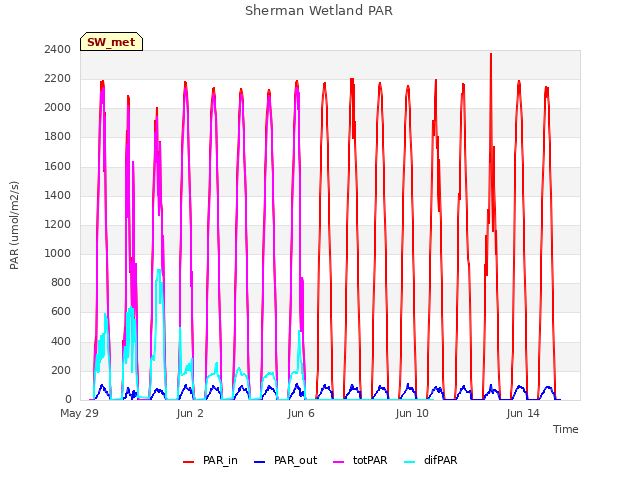Click the 0 y-axis tick label

pos(68,399)
